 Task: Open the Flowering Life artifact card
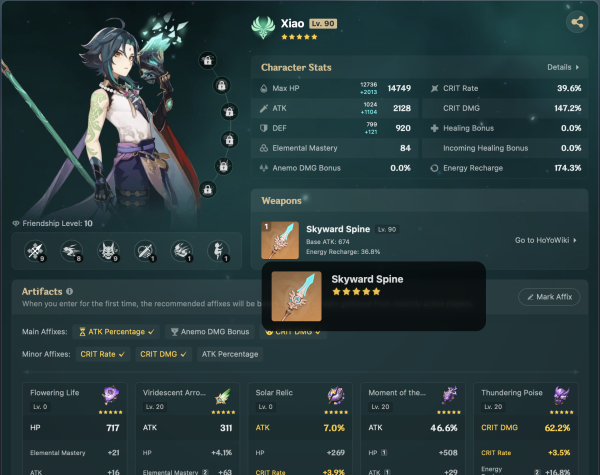pos(75,429)
